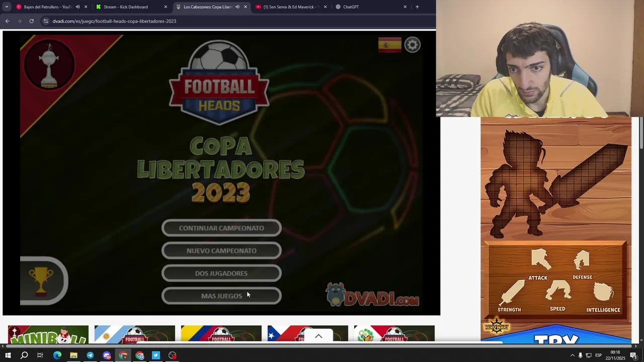The width and height of the screenshot is (644, 362).
Task: Start a new game with NUEVO CAMPEONATO
Action: [x=221, y=251]
